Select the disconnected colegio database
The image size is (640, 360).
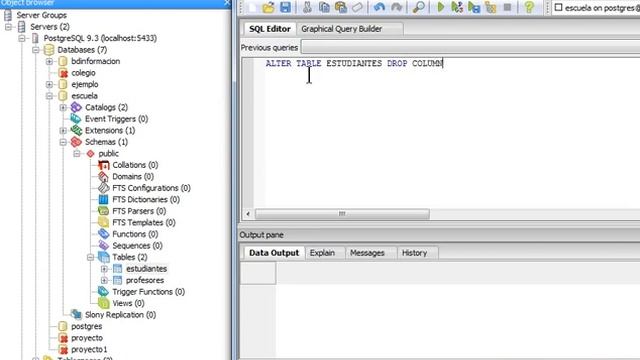pos(83,73)
